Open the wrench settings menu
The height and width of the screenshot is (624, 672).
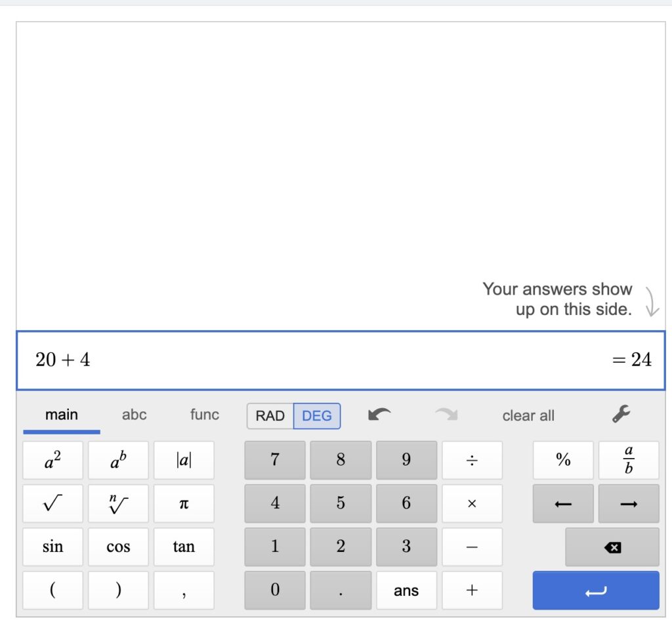coord(621,414)
